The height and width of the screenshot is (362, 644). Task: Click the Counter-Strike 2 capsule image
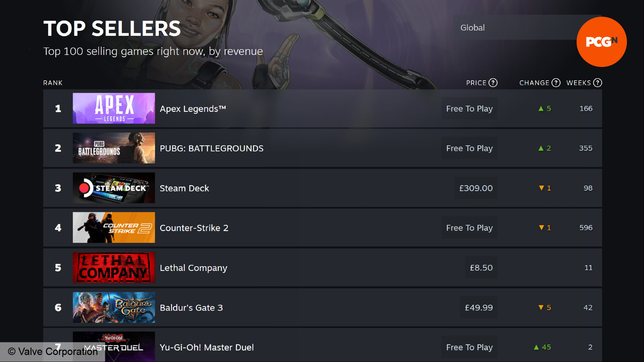tap(114, 227)
